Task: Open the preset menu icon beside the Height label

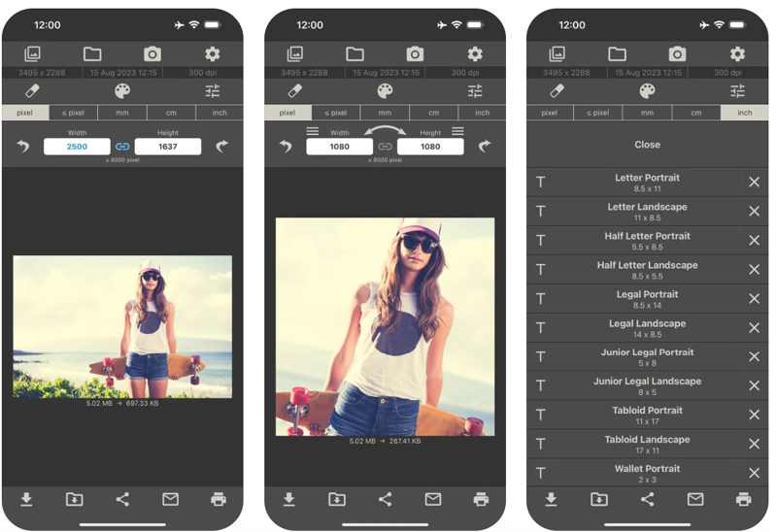Action: pos(457,131)
